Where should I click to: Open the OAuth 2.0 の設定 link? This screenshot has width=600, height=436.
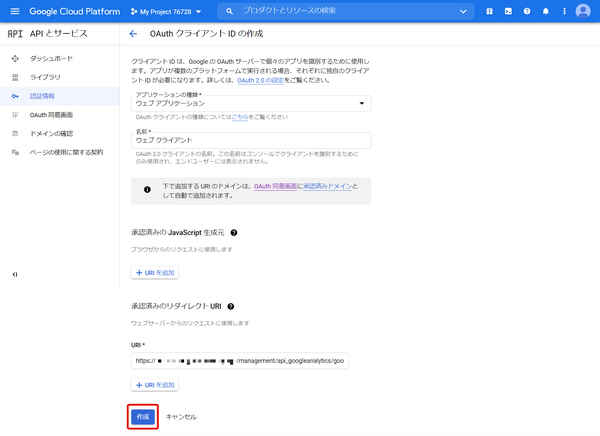[x=260, y=80]
